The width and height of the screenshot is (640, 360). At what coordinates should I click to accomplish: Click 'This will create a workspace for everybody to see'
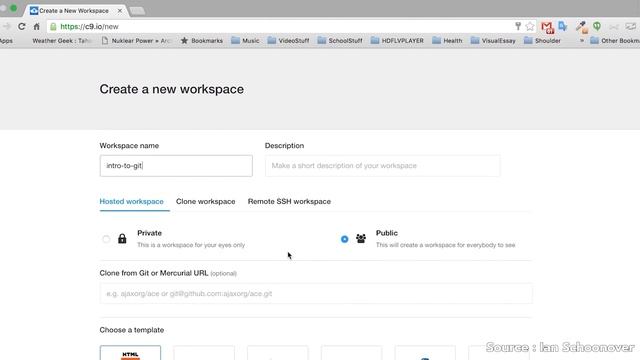(x=445, y=245)
